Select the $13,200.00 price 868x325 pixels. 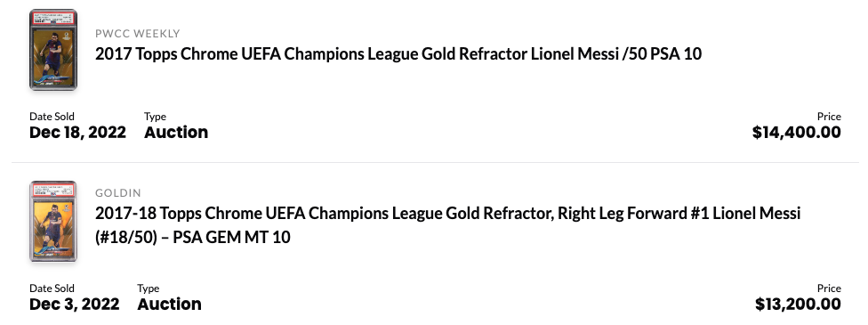[799, 305]
